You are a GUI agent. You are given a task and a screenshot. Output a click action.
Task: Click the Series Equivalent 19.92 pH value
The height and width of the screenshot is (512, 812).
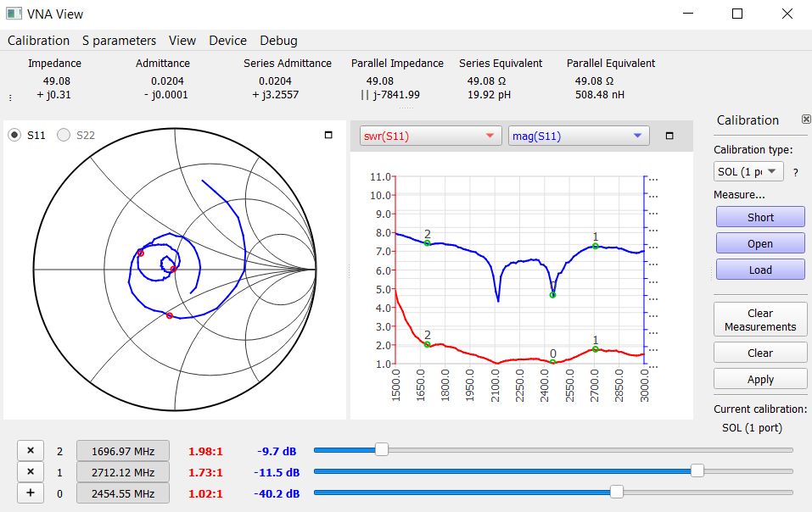[x=489, y=95]
